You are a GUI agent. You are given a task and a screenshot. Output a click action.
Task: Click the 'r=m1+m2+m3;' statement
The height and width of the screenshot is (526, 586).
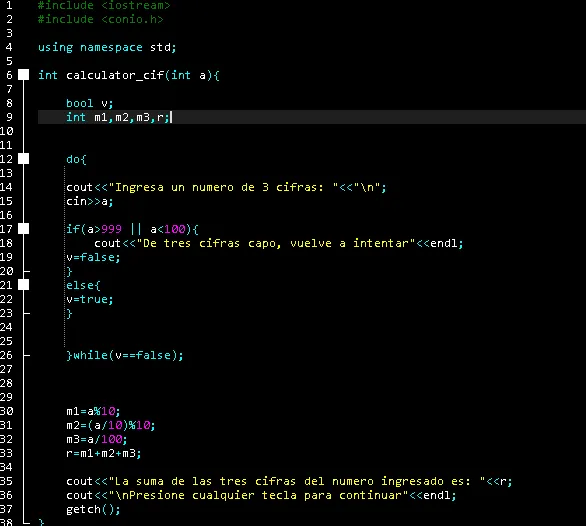(x=104, y=453)
